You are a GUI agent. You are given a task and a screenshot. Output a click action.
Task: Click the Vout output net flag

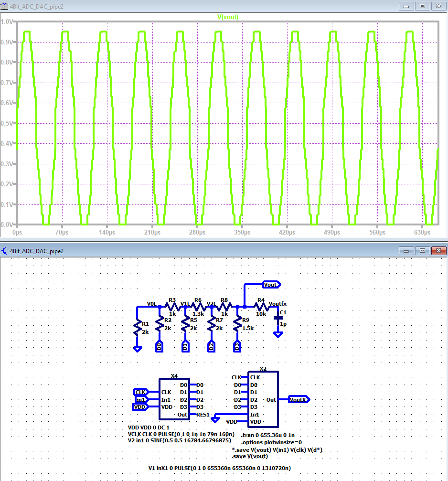pos(272,285)
